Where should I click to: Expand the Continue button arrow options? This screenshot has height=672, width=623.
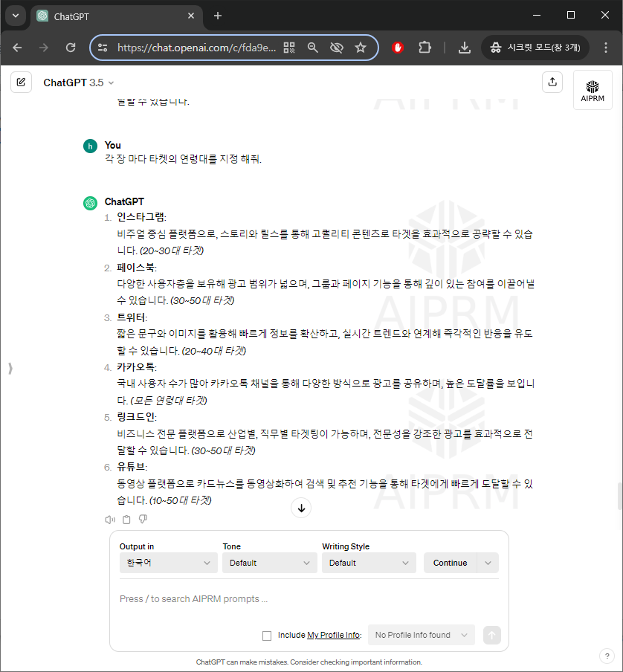pyautogui.click(x=488, y=563)
